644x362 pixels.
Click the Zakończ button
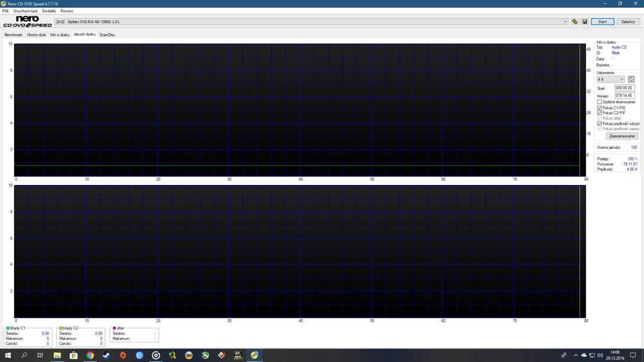[x=628, y=22]
